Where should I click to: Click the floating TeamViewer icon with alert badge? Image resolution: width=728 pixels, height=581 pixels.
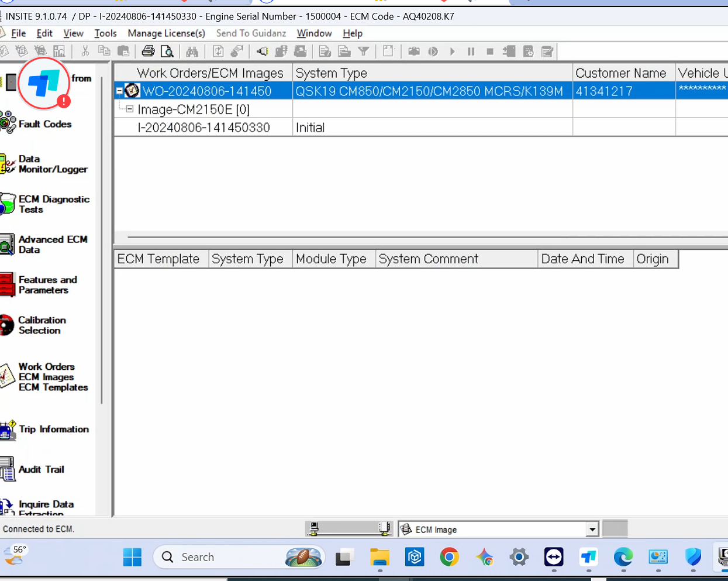(x=44, y=83)
